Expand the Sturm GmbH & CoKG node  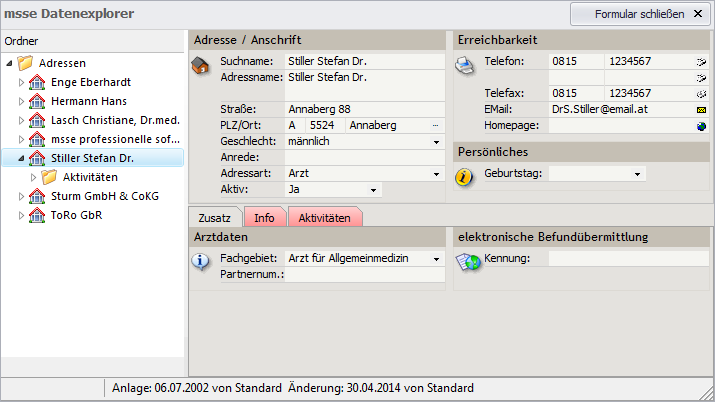coord(21,196)
